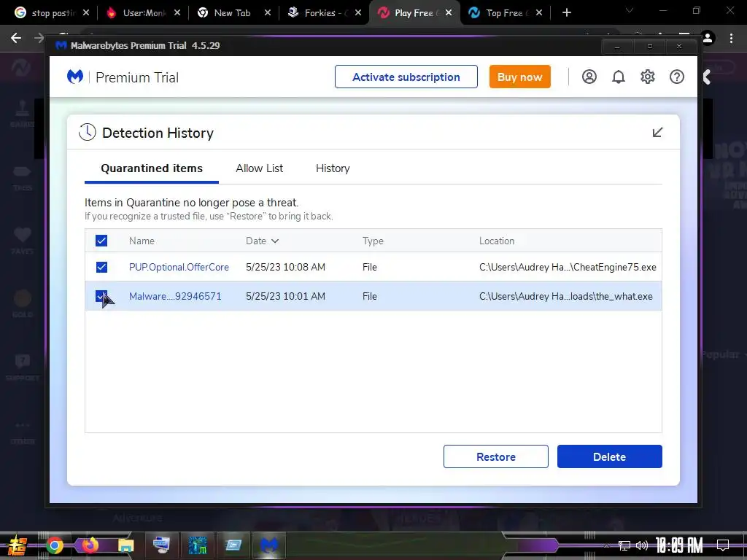Click the network icon in system tray

click(x=624, y=545)
